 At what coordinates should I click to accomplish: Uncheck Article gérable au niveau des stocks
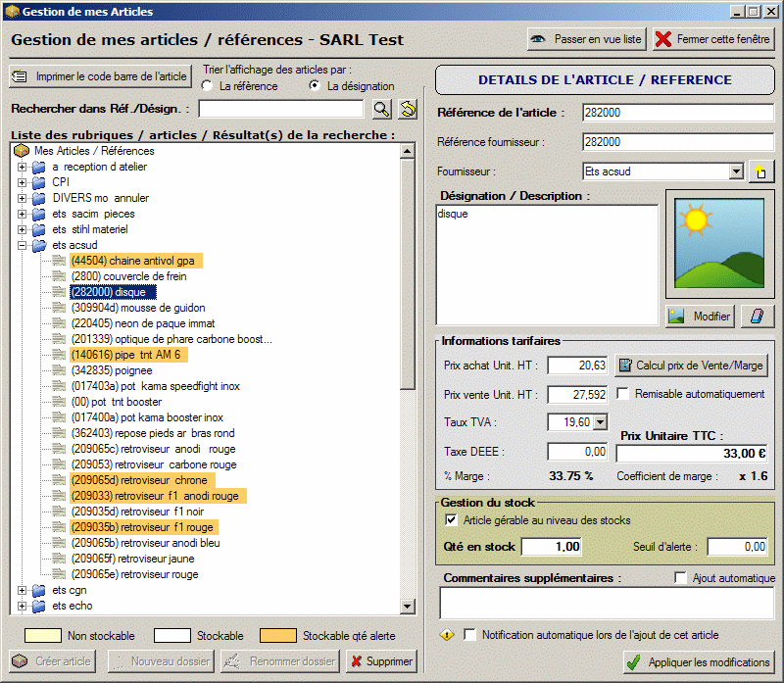coord(451,520)
